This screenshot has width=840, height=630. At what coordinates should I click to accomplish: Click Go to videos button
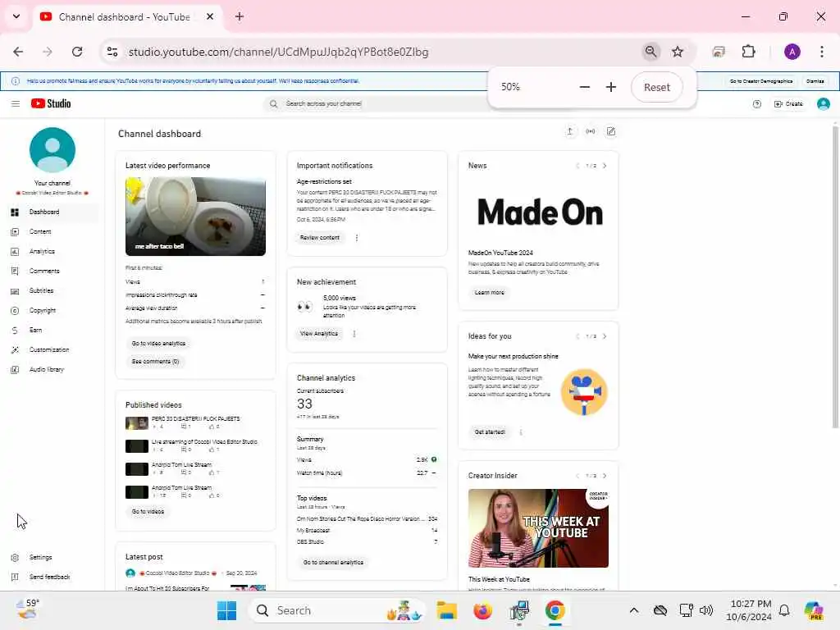point(148,512)
